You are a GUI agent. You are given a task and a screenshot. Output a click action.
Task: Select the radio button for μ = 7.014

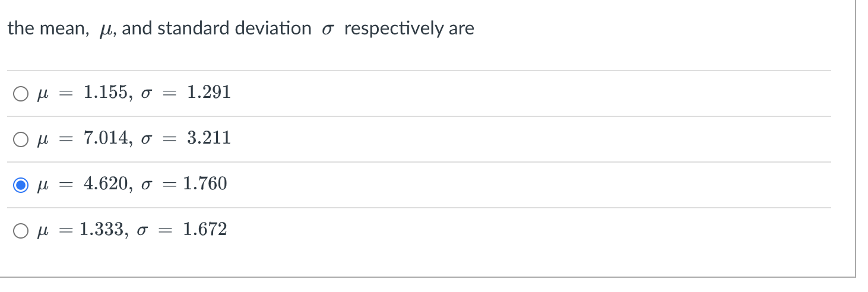[21, 140]
